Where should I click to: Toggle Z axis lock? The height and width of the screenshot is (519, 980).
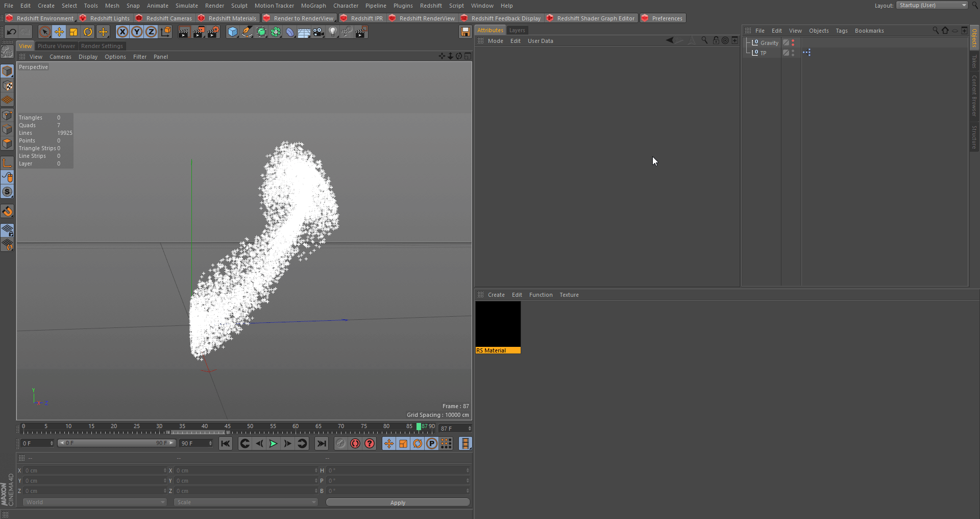(151, 32)
